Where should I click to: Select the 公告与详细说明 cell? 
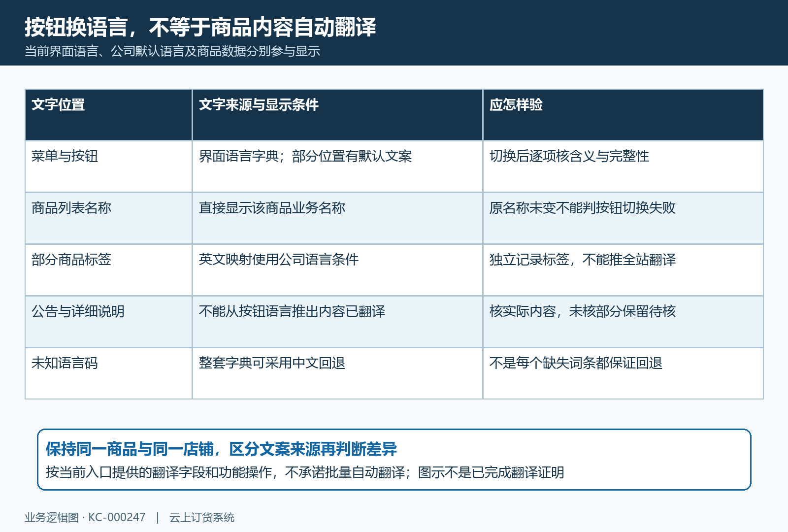click(108, 322)
